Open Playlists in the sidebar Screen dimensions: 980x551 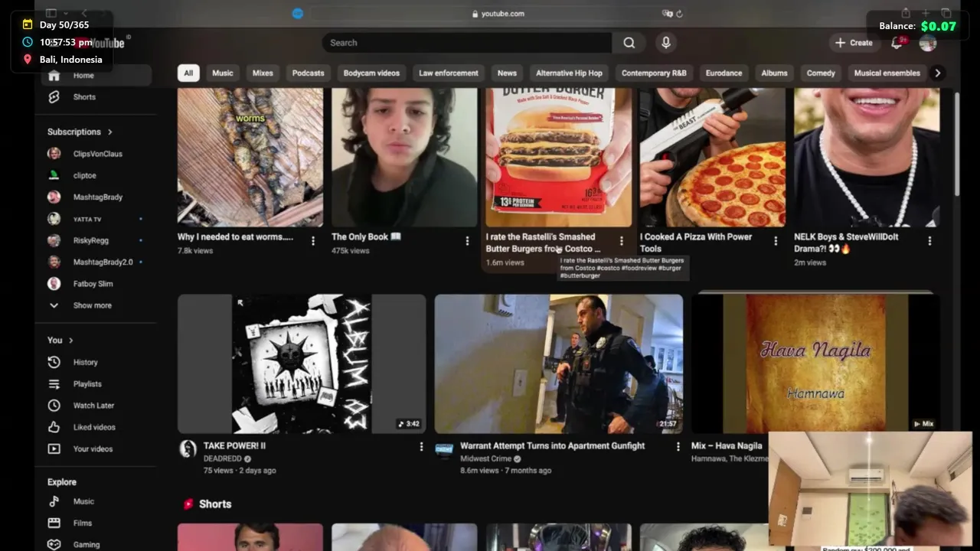coord(96,384)
